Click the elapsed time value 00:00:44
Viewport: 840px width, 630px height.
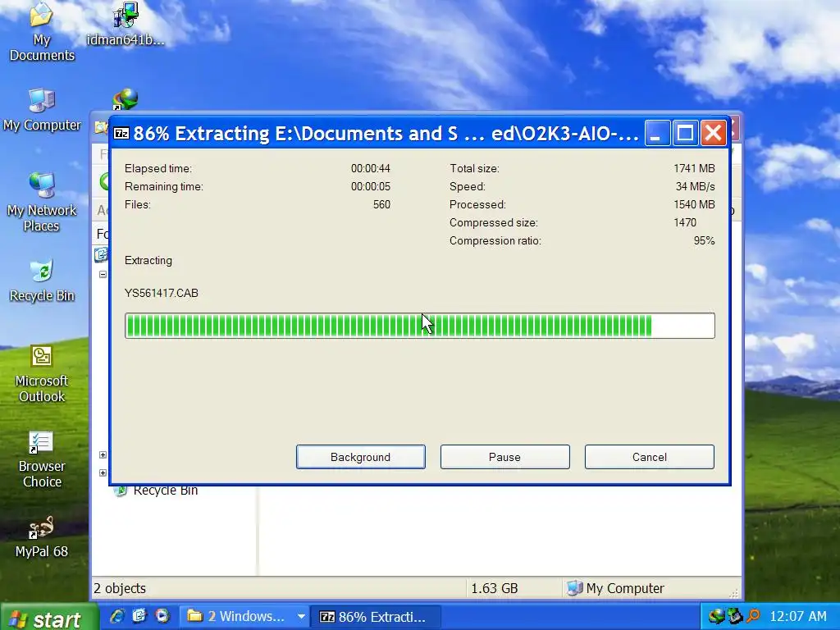tap(370, 168)
